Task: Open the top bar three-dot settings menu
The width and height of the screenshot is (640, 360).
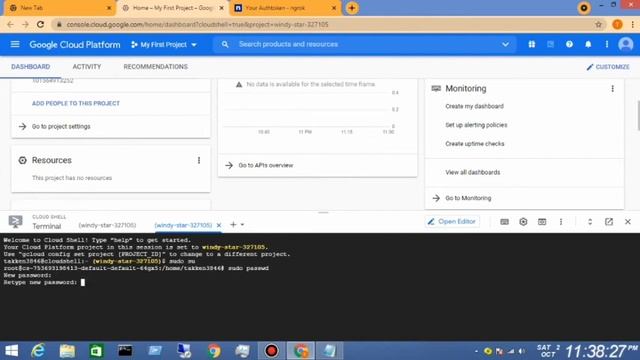Action: coord(607,44)
